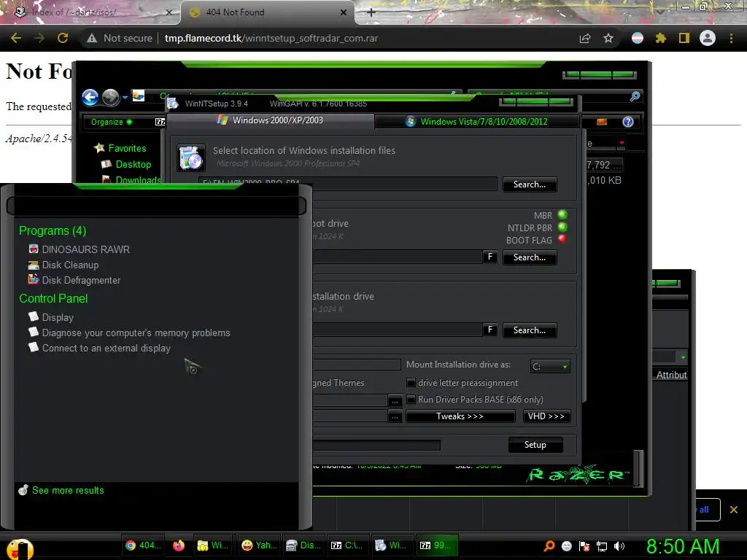This screenshot has height=560, width=747.
Task: Click the Explorer window's forward arrow
Action: [x=111, y=97]
